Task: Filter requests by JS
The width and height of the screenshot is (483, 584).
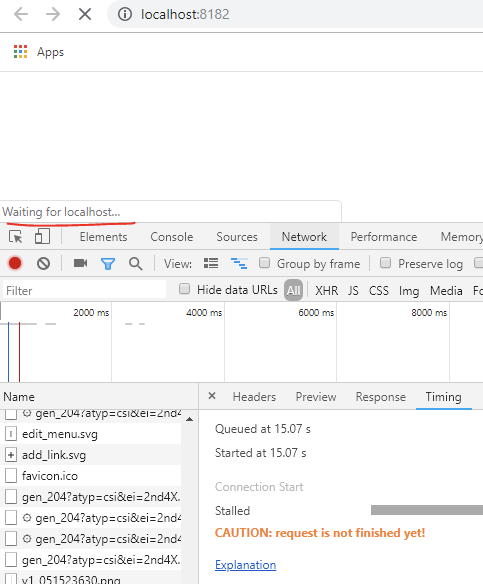Action: point(353,291)
